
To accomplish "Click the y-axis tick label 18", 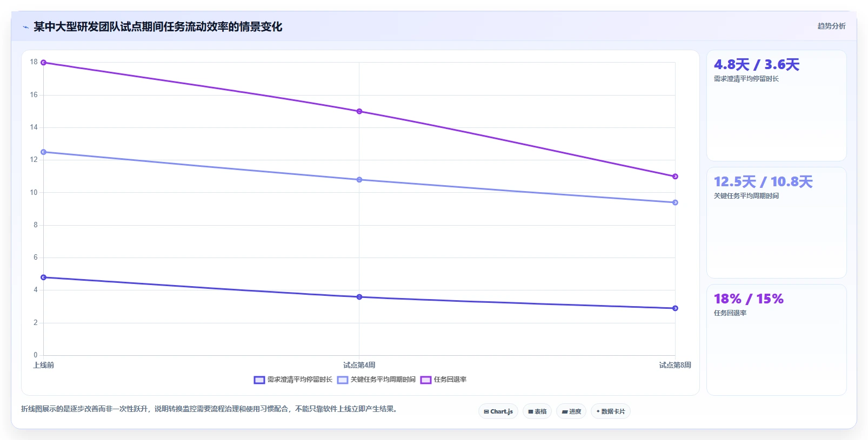I will [34, 62].
